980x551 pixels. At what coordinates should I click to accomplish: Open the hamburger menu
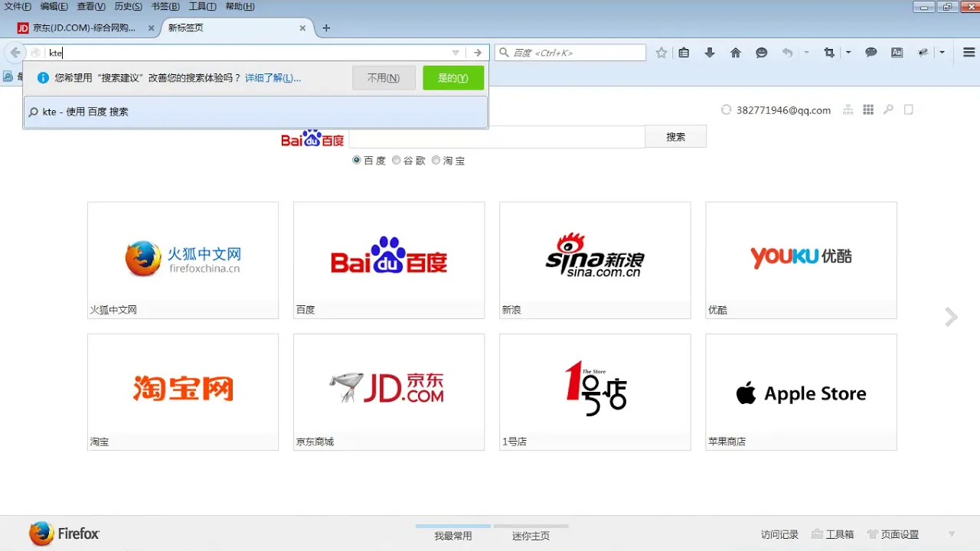(x=969, y=53)
